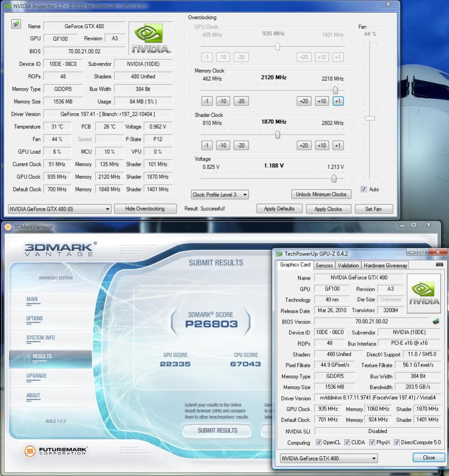Image resolution: width=449 pixels, height=476 pixels.
Task: Open the GTX 480 (0) GPU selector dropdown in Inspector
Action: (x=60, y=209)
